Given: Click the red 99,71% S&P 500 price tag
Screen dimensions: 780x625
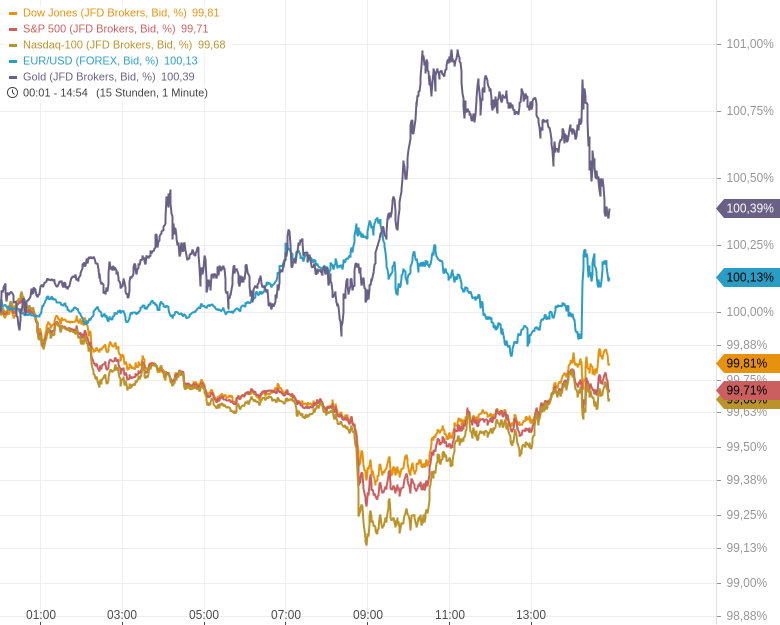Looking at the screenshot, I should tap(748, 390).
